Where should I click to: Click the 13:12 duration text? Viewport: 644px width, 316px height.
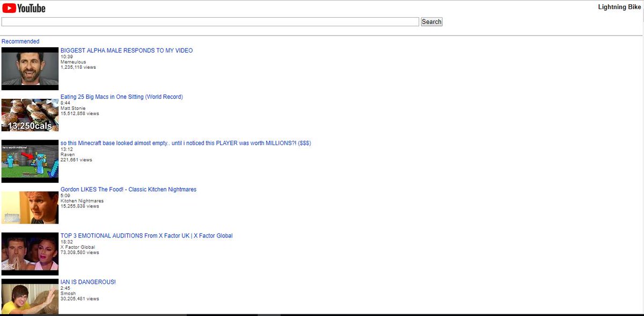point(67,149)
